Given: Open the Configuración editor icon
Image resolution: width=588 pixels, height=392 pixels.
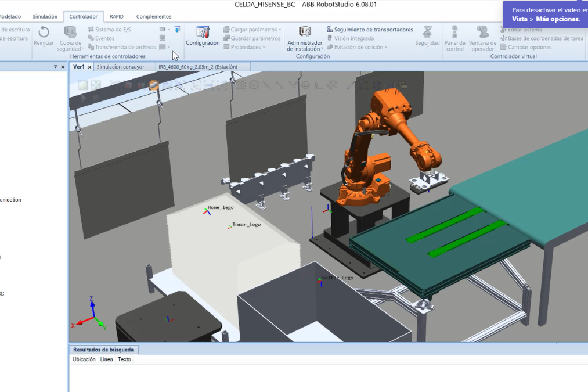Looking at the screenshot, I should pyautogui.click(x=203, y=33).
